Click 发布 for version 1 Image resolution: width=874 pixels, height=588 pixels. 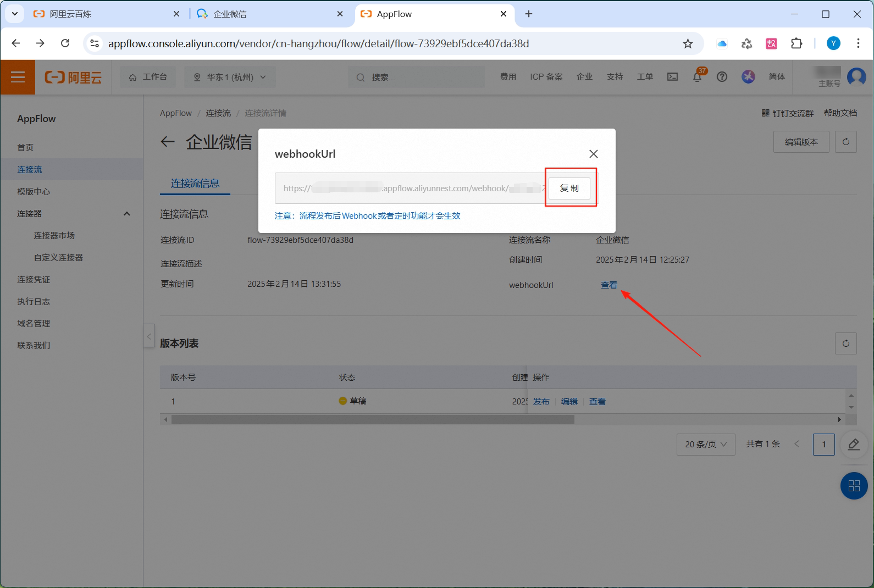pyautogui.click(x=541, y=401)
